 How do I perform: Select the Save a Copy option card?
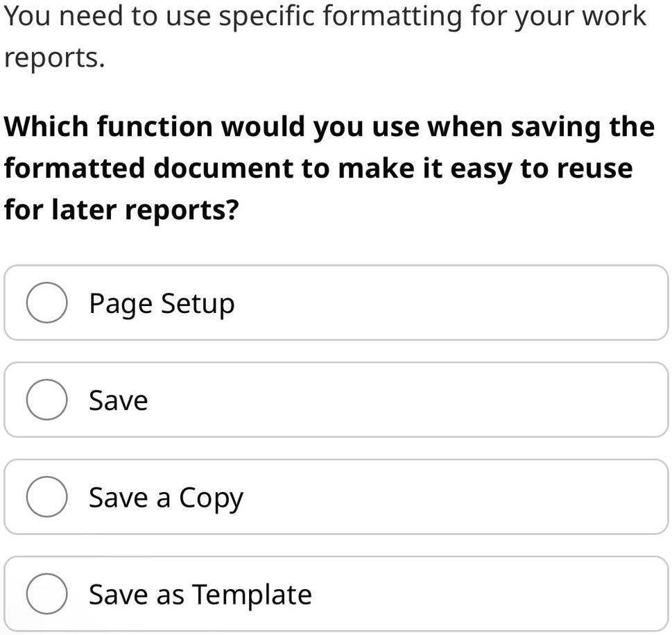[x=336, y=496]
